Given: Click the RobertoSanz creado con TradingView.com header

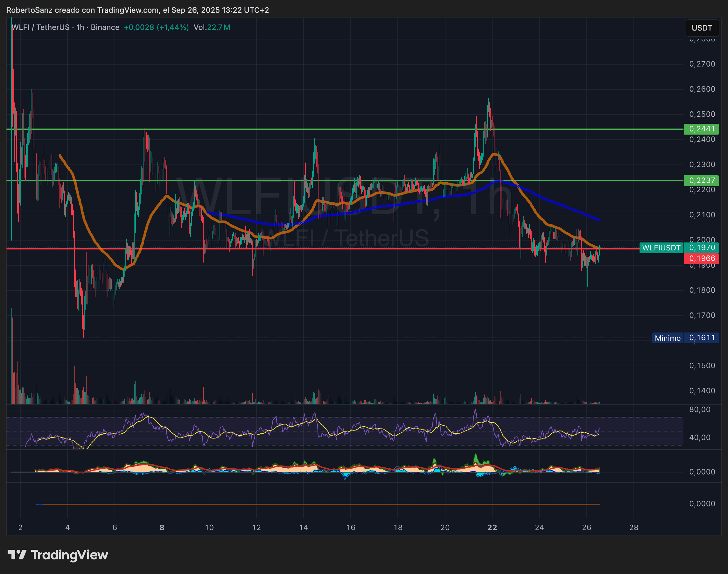Looking at the screenshot, I should pyautogui.click(x=137, y=10).
